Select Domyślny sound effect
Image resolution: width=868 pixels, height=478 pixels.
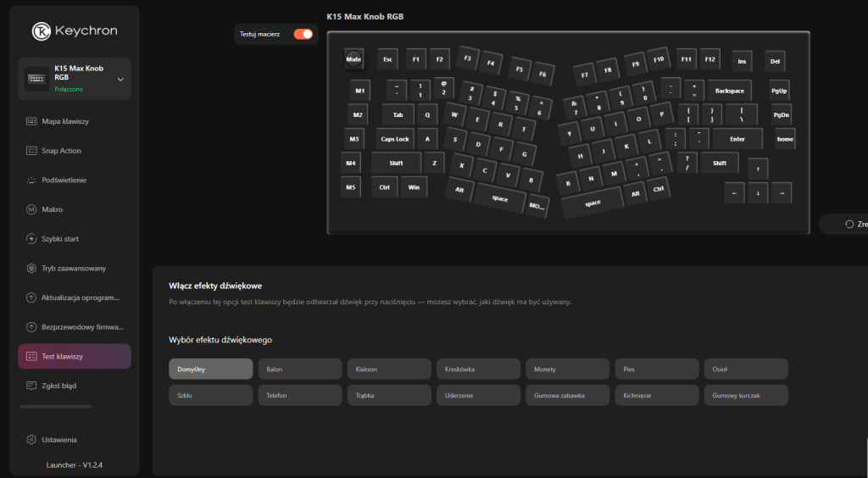211,369
